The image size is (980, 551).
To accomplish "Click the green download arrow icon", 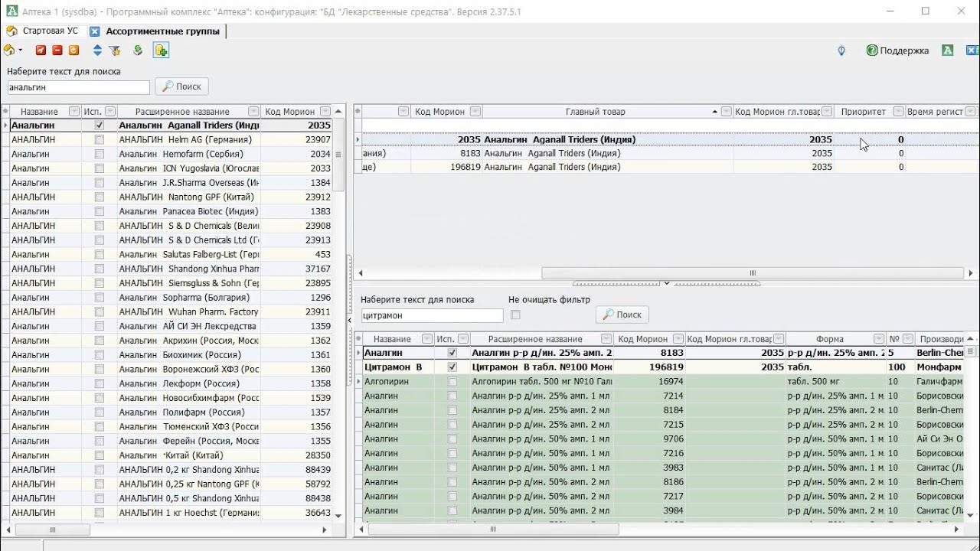I will [x=138, y=51].
